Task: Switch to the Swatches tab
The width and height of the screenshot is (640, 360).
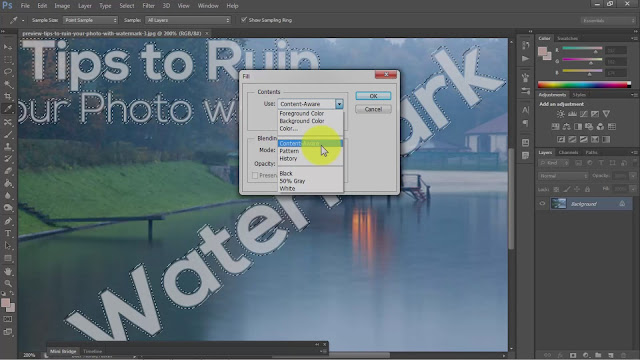Action: (x=567, y=38)
